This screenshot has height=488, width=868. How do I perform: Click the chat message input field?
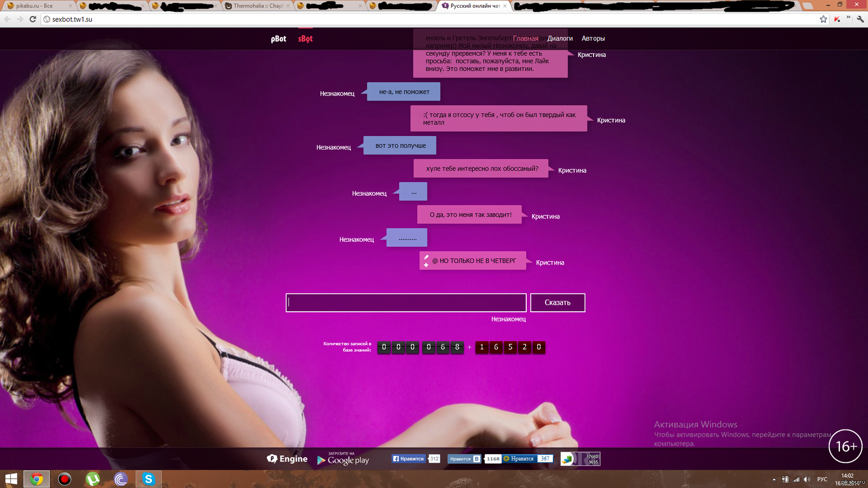(406, 303)
